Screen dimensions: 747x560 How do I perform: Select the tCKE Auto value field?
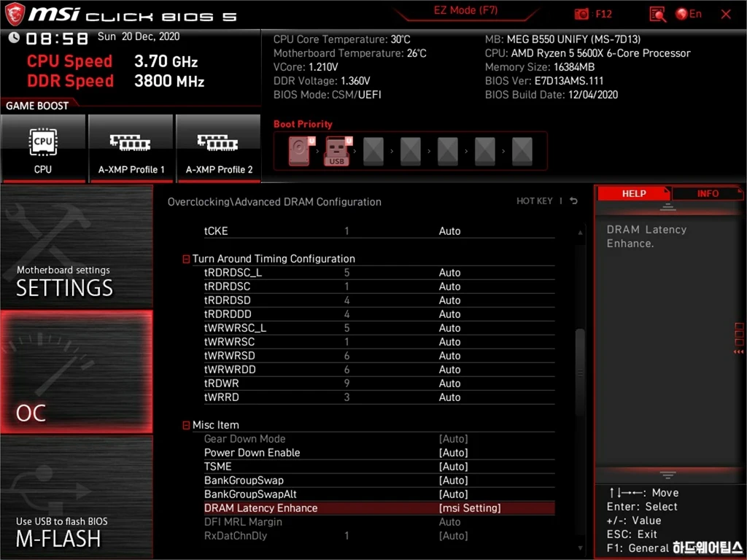pyautogui.click(x=449, y=231)
